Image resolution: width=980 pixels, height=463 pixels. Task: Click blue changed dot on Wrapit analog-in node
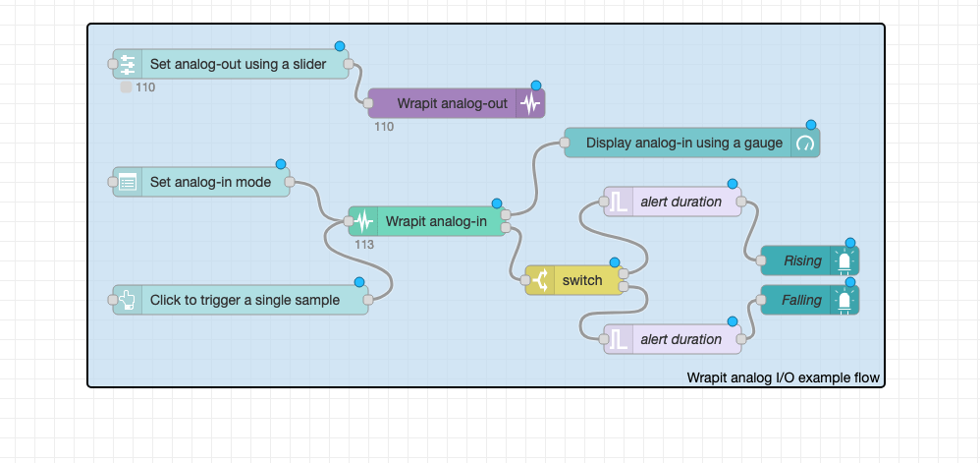coord(496,203)
